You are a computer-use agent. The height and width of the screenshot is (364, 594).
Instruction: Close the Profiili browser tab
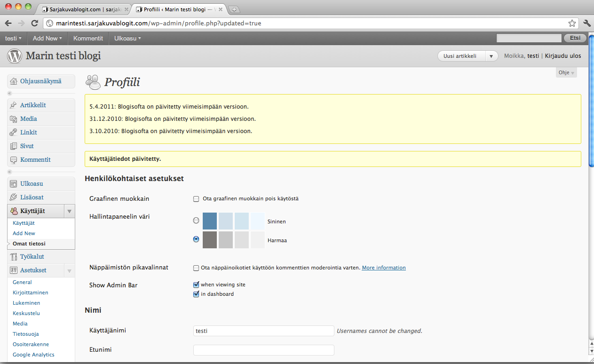[220, 9]
